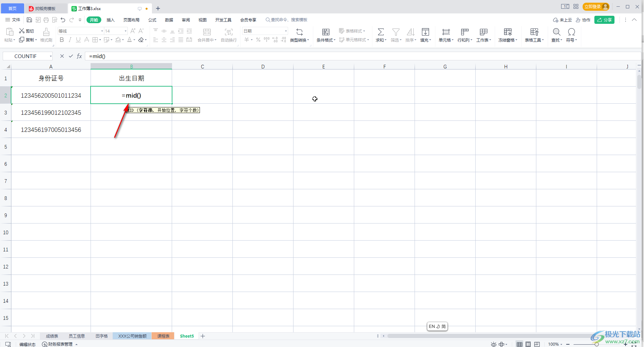The height and width of the screenshot is (347, 644).
Task: Open Conditional Formatting (条件格式)
Action: coord(326,35)
